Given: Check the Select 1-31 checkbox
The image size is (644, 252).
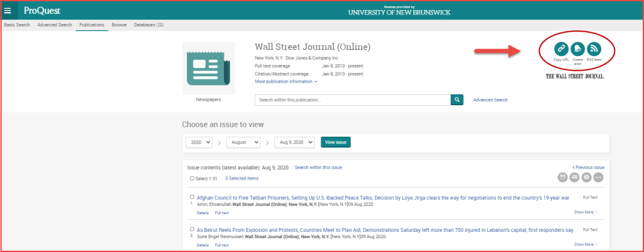Looking at the screenshot, I should coord(192,179).
